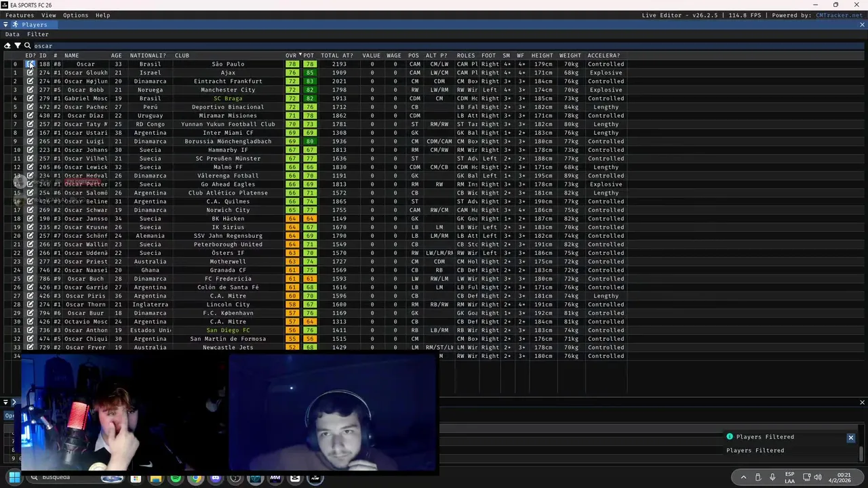Open the edit icon for Oscar Gloukh

(30, 73)
